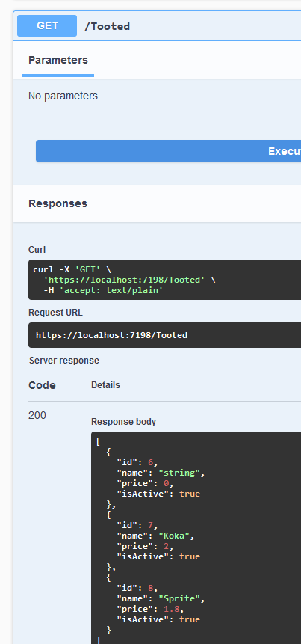Click the -H 'accept: text/plain' line
301x644 pixels.
(103, 291)
